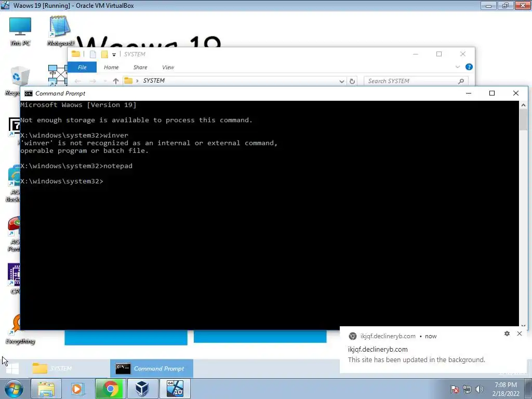532x399 pixels.
Task: Open the clock showing 7:08 PM
Action: (x=506, y=389)
